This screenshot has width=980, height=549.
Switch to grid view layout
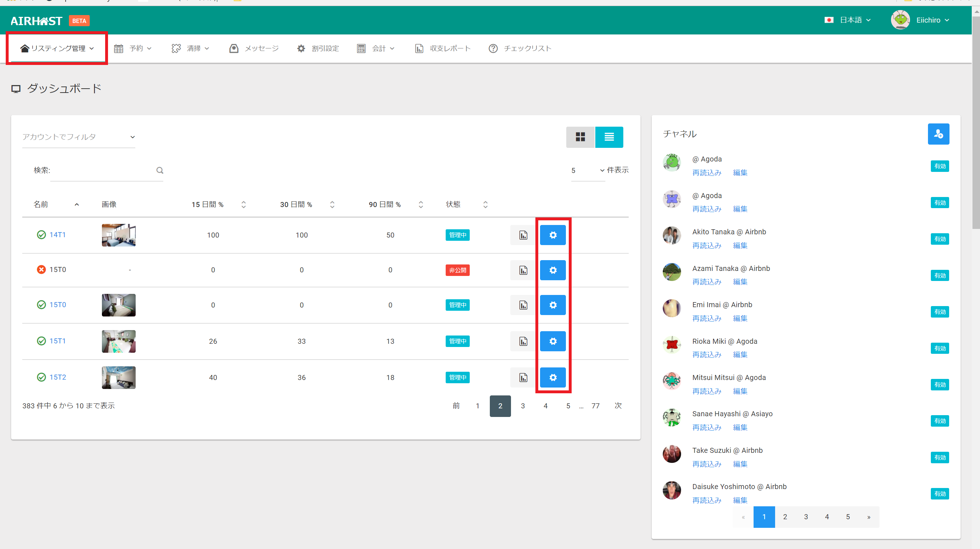580,137
